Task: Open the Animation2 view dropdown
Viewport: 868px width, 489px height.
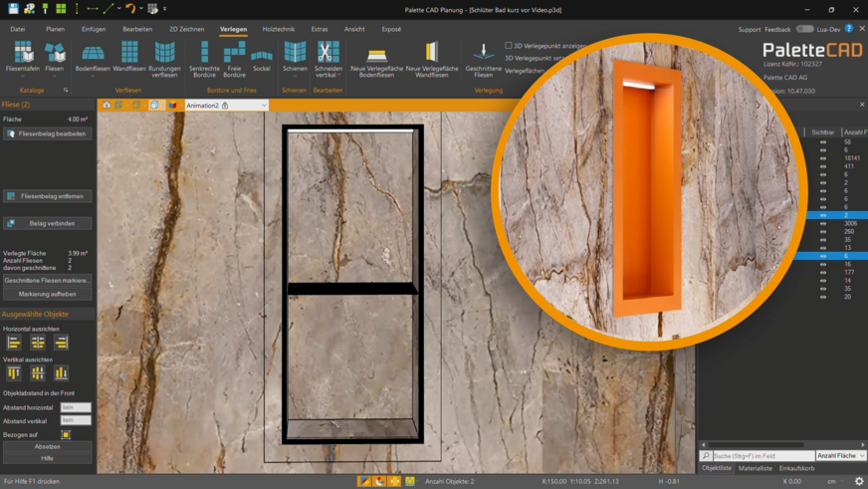Action: pyautogui.click(x=226, y=106)
